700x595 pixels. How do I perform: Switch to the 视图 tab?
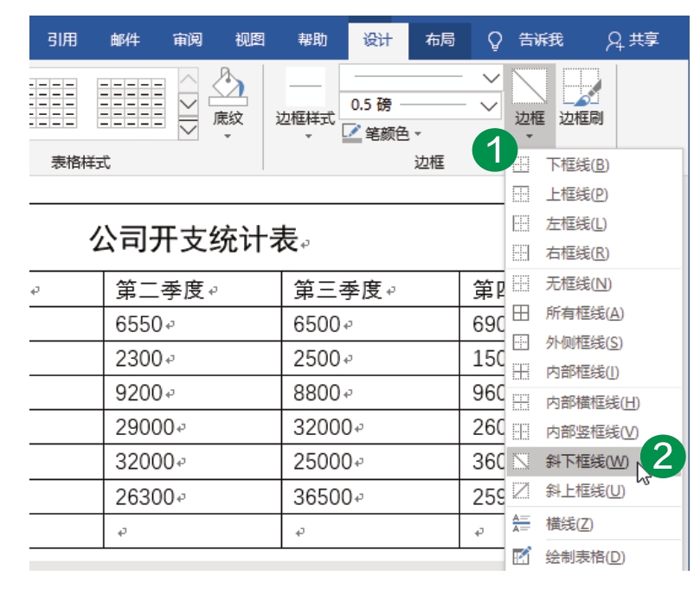[250, 40]
